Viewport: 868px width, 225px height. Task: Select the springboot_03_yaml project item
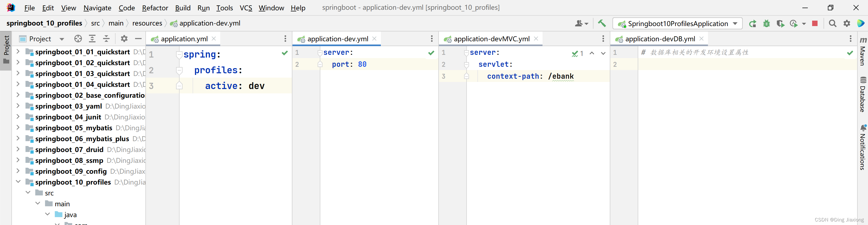point(68,106)
